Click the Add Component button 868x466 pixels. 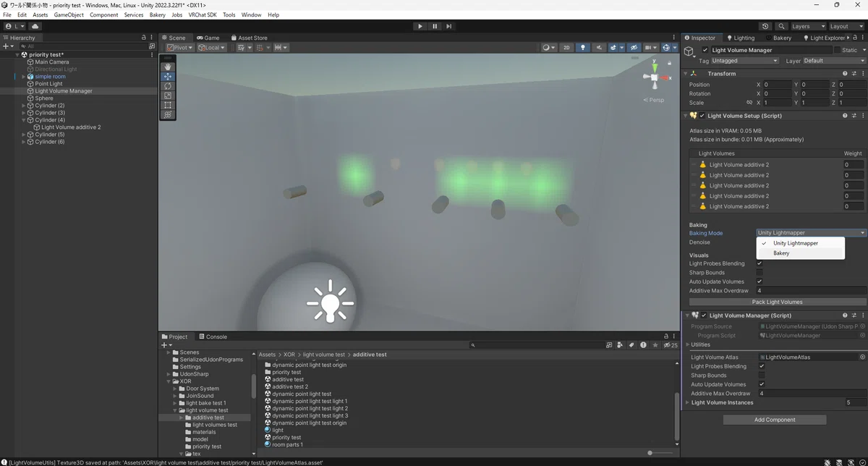point(775,420)
